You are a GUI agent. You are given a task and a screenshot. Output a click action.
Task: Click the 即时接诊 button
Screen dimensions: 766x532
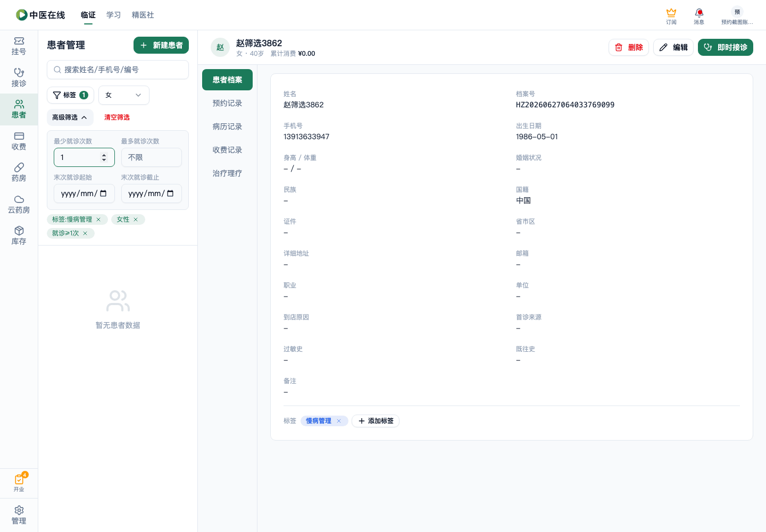[726, 47]
